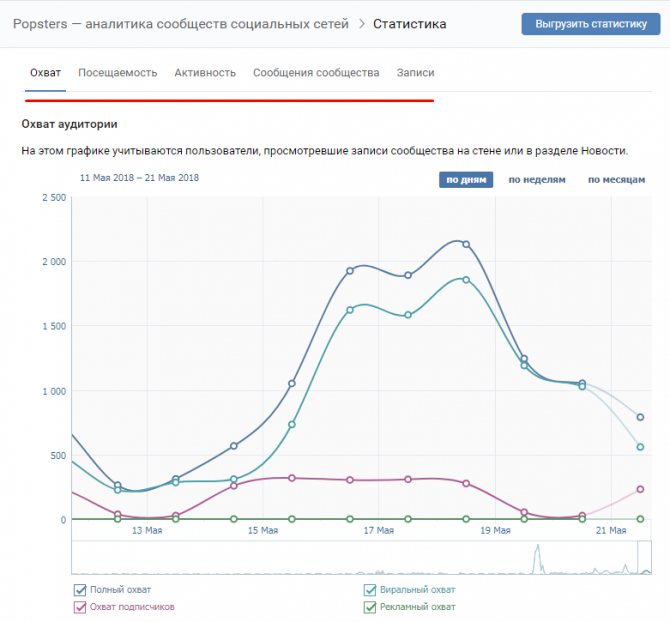Viewport: 670px width, 622px height.
Task: Click the Статистика breadcrumb title
Action: (410, 23)
